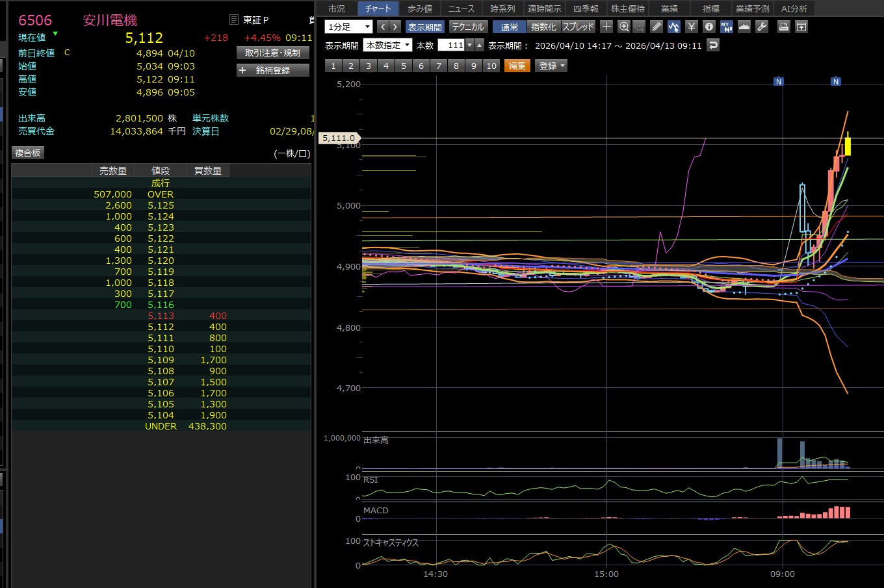Image resolution: width=884 pixels, height=588 pixels.
Task: Select the pencil drawing tool icon
Action: tap(656, 27)
